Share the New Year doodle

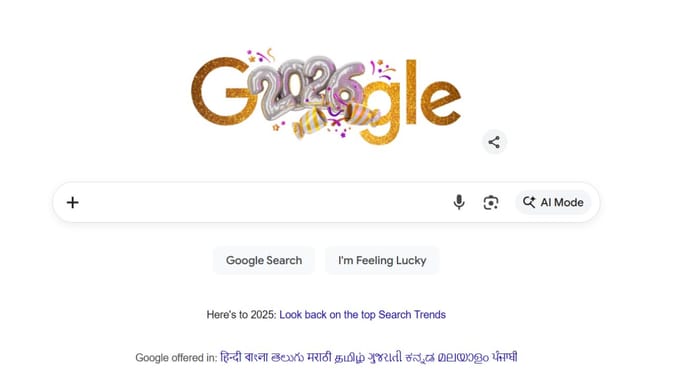pyautogui.click(x=494, y=142)
